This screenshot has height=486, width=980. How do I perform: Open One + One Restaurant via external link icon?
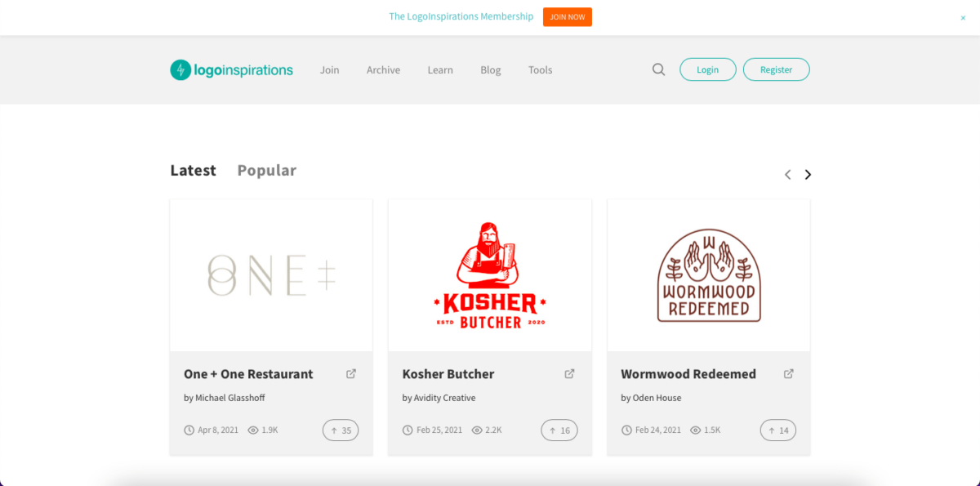click(x=350, y=373)
